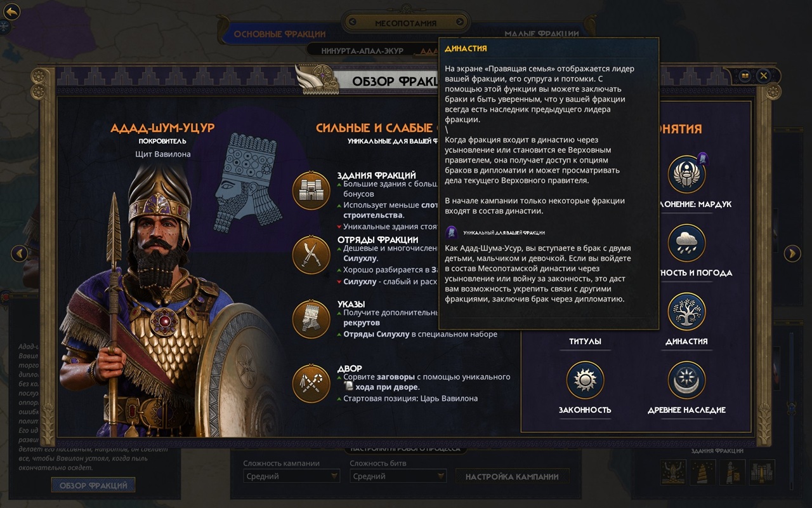Switch to Малые фракции tab
Viewport: 812px width, 508px height.
point(542,34)
